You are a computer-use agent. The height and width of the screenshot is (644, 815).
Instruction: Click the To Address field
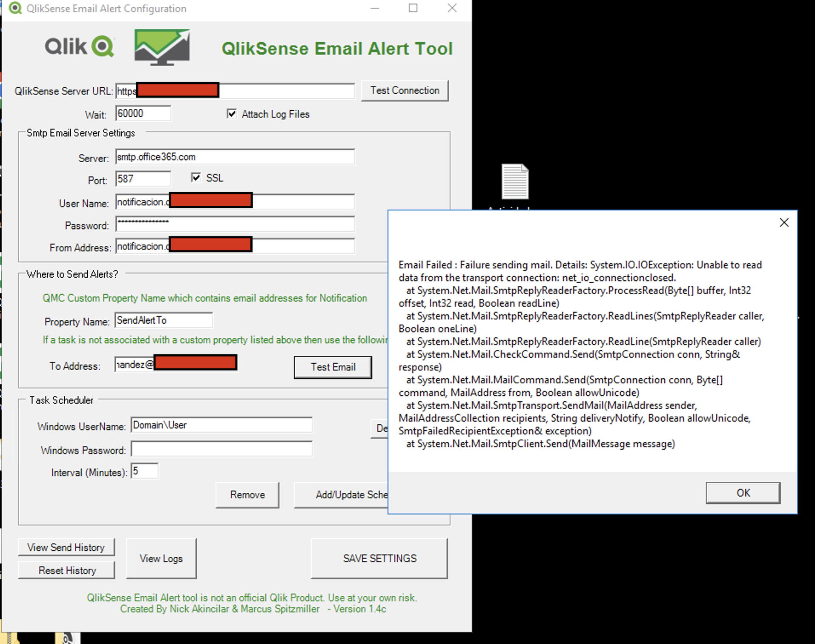coord(176,364)
